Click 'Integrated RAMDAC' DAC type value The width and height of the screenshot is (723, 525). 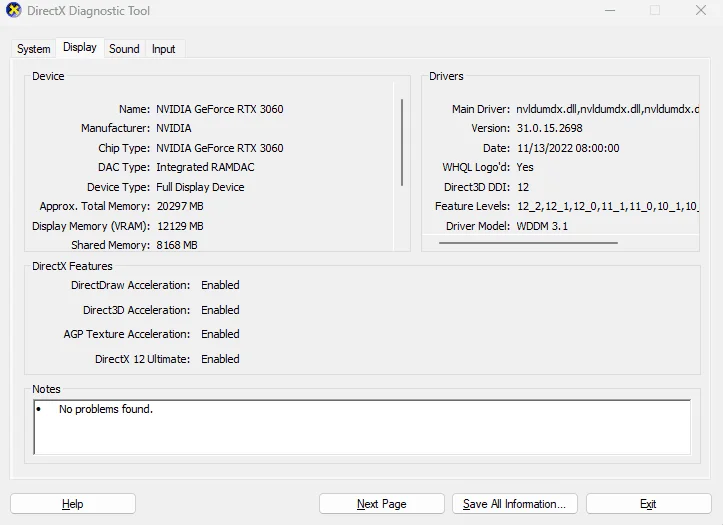[x=205, y=167]
